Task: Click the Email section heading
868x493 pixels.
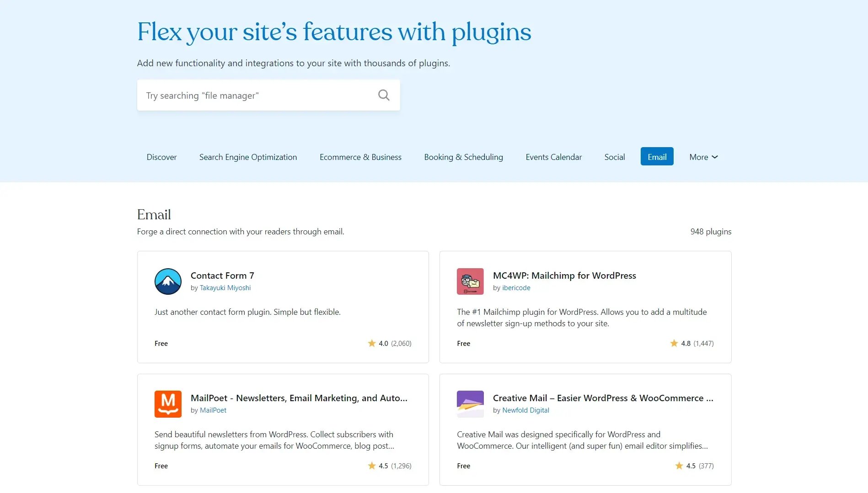Action: point(154,214)
